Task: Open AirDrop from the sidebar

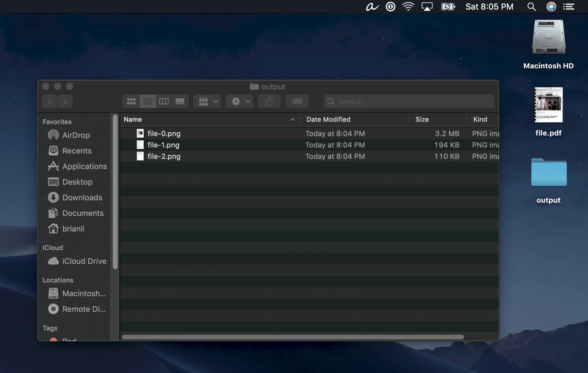Action: pyautogui.click(x=76, y=135)
